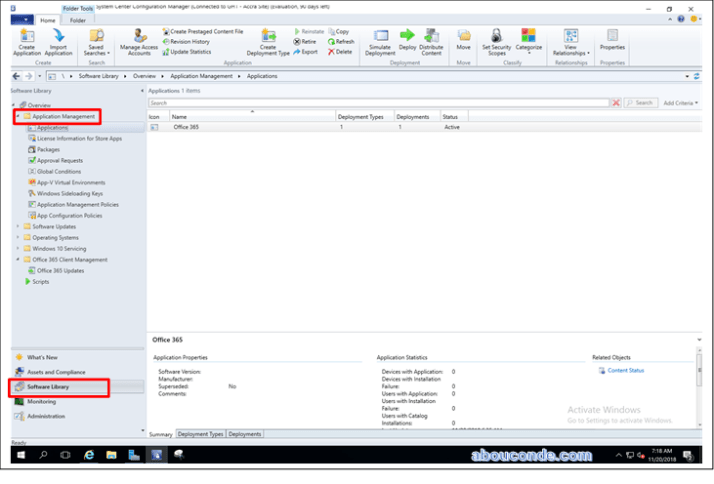Click the Create Deployment Type icon
714x484 pixels.
coord(268,40)
